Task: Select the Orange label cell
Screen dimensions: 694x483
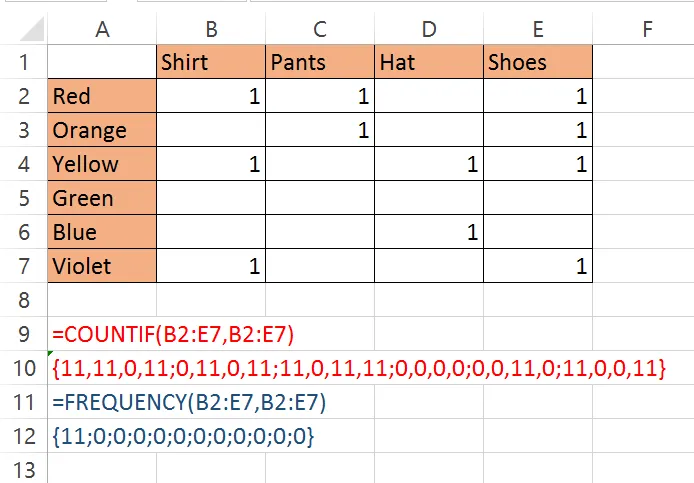Action: (x=102, y=130)
